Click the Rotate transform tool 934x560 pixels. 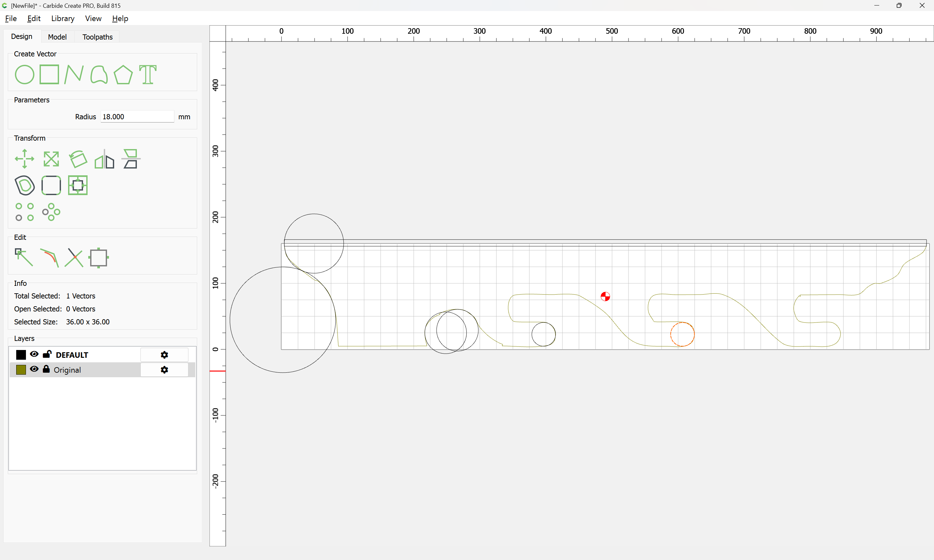coord(78,159)
